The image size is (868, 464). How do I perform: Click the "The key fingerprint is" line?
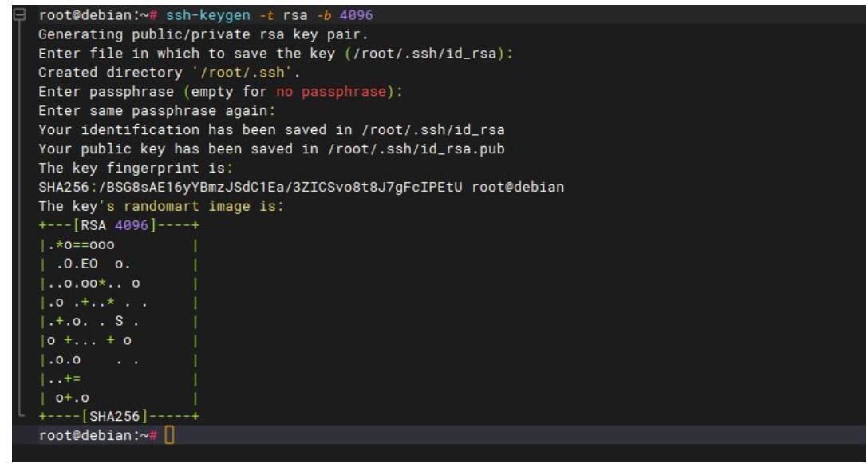pos(134,168)
